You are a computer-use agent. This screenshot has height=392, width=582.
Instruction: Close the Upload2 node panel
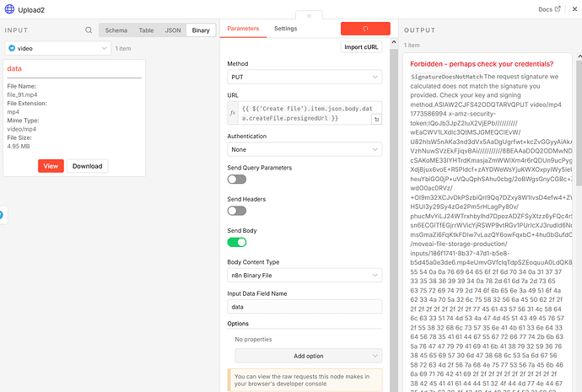tap(574, 9)
